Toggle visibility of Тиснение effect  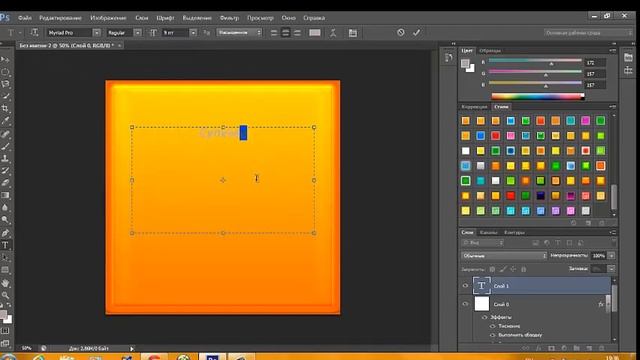point(493,326)
